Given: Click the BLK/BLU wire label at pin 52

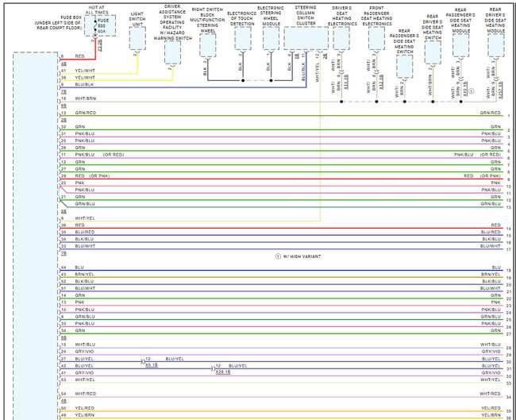Looking at the screenshot, I should click(x=84, y=281).
